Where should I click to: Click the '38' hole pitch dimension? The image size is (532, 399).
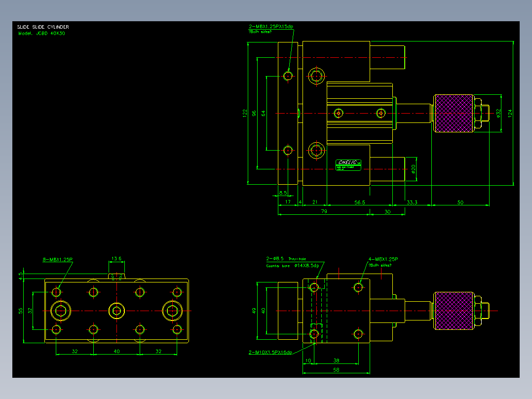(x=336, y=360)
